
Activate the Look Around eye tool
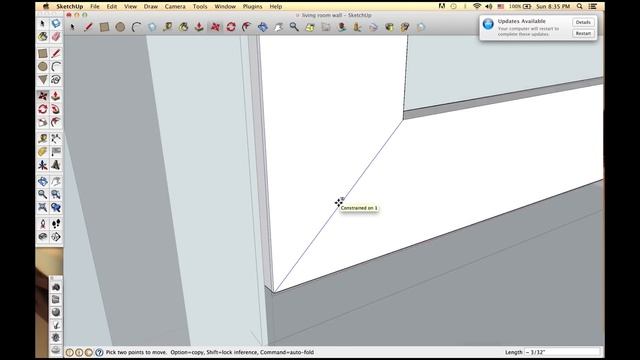tap(42, 237)
